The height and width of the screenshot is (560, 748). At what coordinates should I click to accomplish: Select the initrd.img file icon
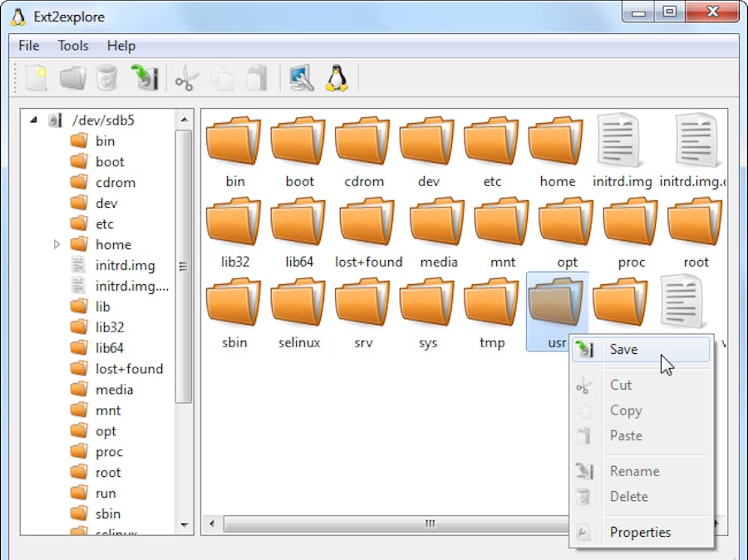click(619, 141)
